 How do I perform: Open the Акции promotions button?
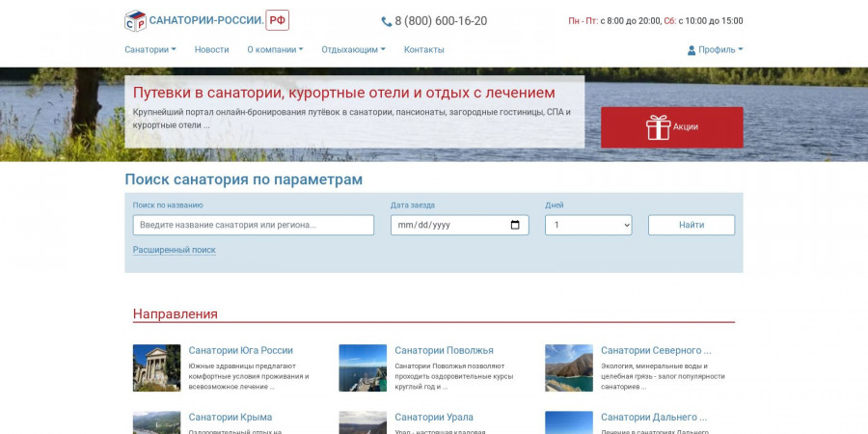tap(672, 127)
